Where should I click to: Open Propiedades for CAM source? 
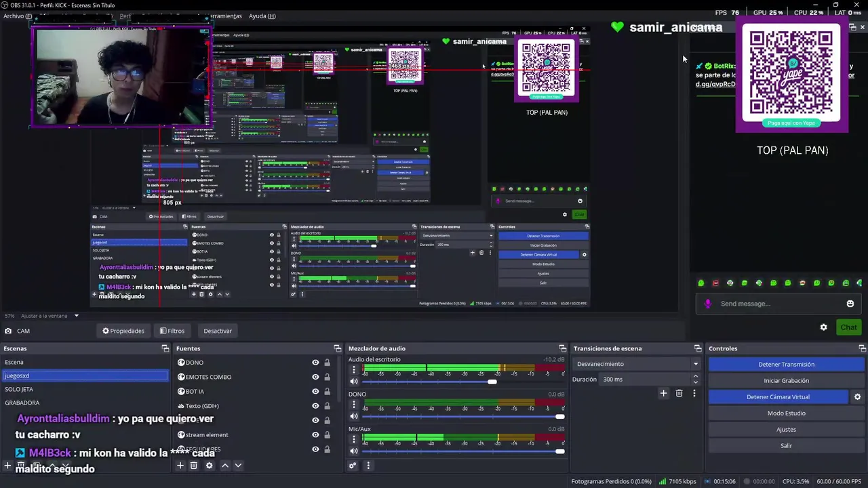click(123, 331)
